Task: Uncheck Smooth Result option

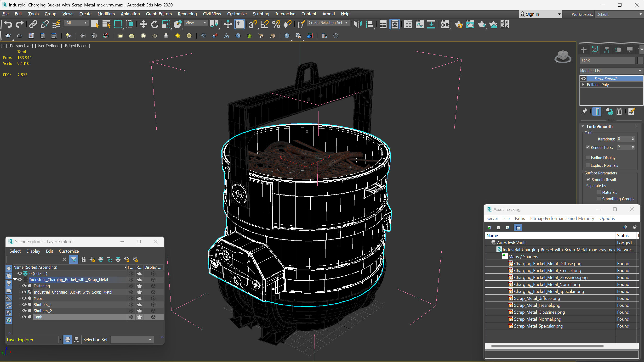Action: tap(588, 180)
